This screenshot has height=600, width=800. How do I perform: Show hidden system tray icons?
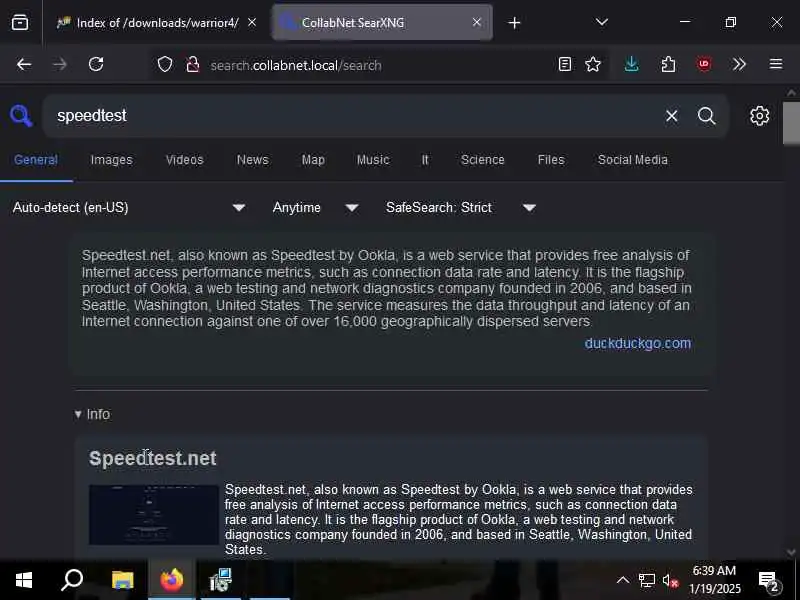tap(622, 580)
